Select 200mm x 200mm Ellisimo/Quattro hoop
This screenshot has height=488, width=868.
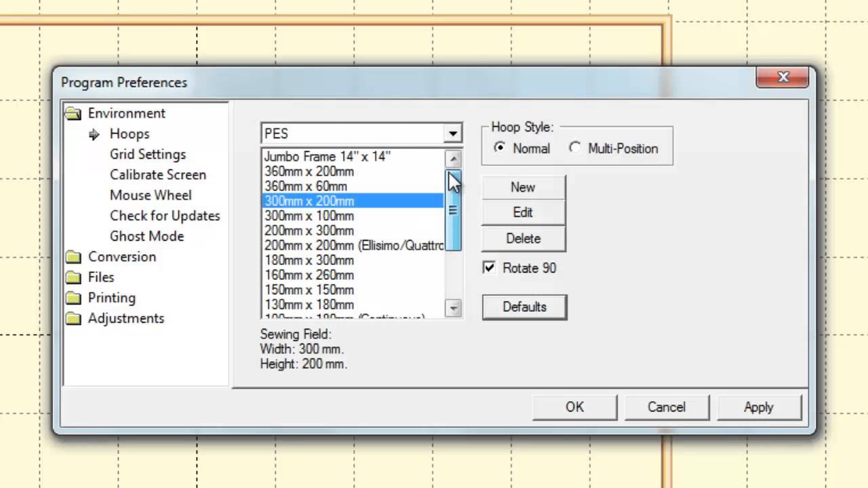point(353,246)
